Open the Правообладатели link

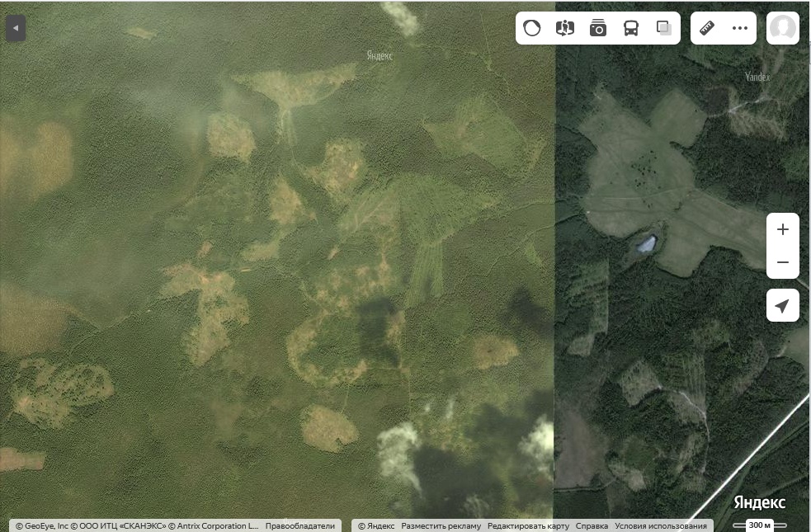(x=300, y=525)
